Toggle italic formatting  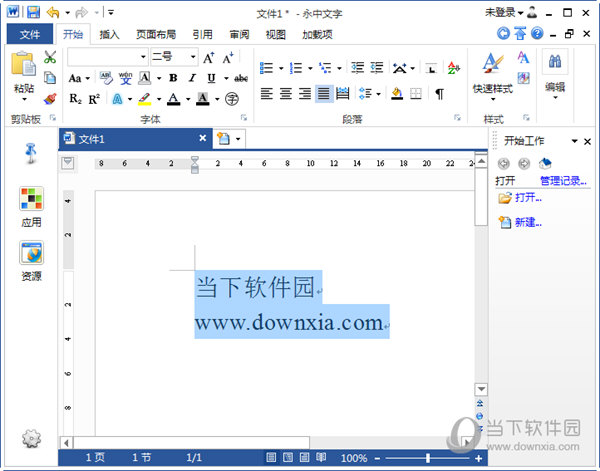(192, 78)
